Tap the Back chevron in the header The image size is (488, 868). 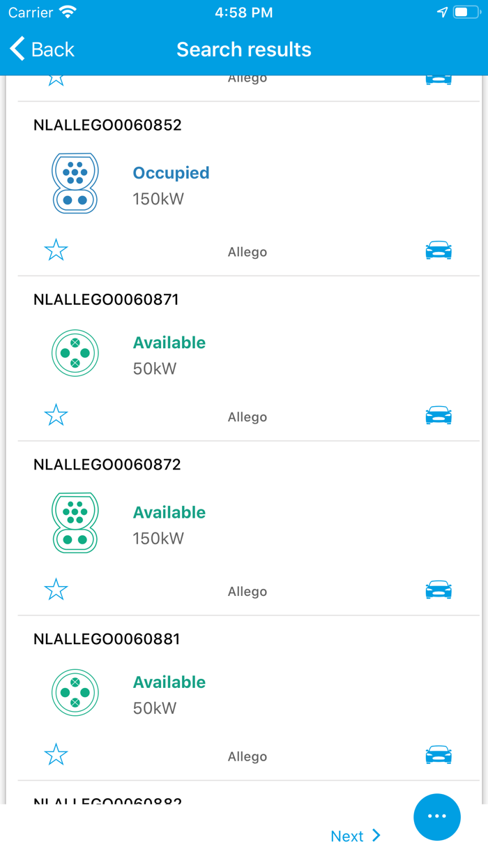(x=17, y=49)
